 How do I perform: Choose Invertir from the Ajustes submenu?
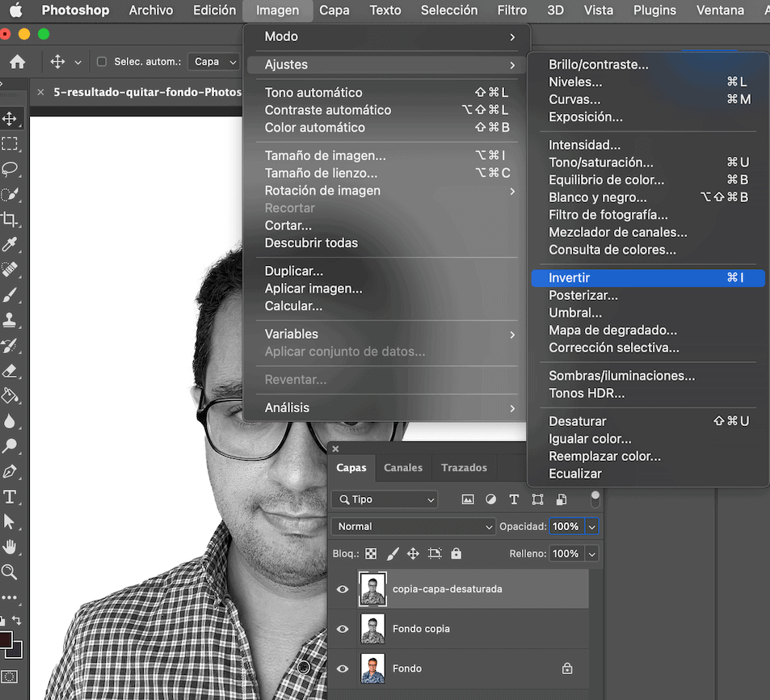coord(648,278)
